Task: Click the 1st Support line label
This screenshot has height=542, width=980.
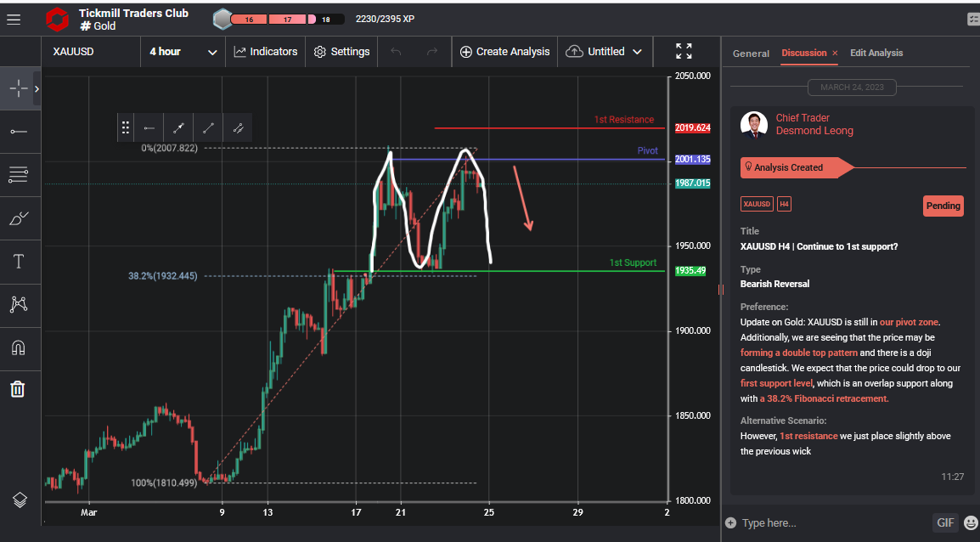Action: coord(633,263)
